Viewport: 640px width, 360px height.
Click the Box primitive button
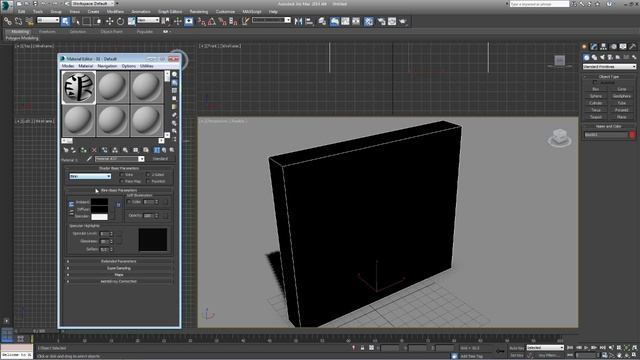pyautogui.click(x=596, y=89)
